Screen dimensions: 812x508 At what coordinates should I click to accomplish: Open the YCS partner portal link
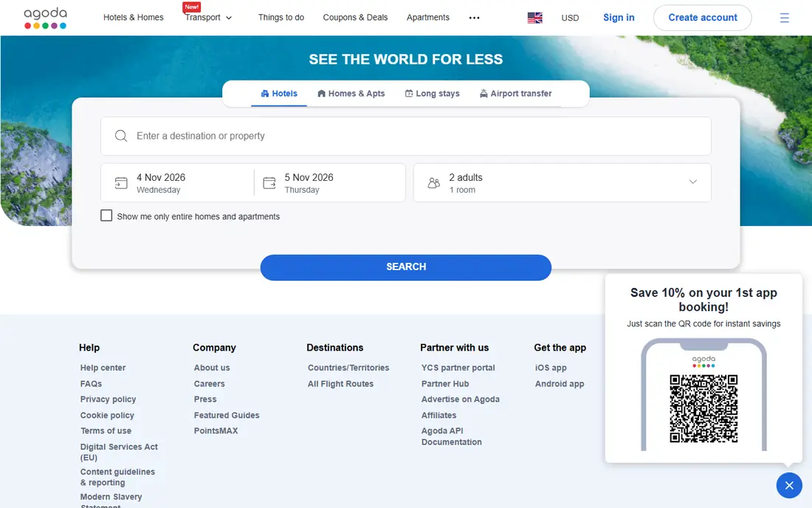pyautogui.click(x=458, y=368)
